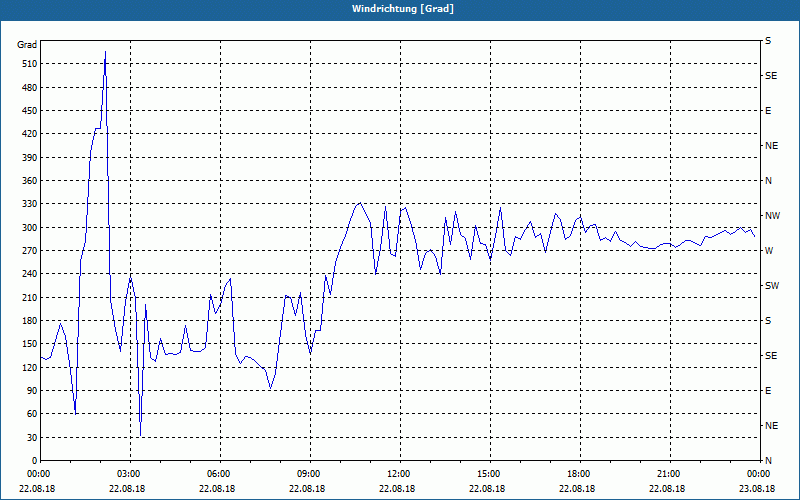Screen dimensions: 800x500
Task: Select the S compass label at 180 level
Action: click(768, 321)
